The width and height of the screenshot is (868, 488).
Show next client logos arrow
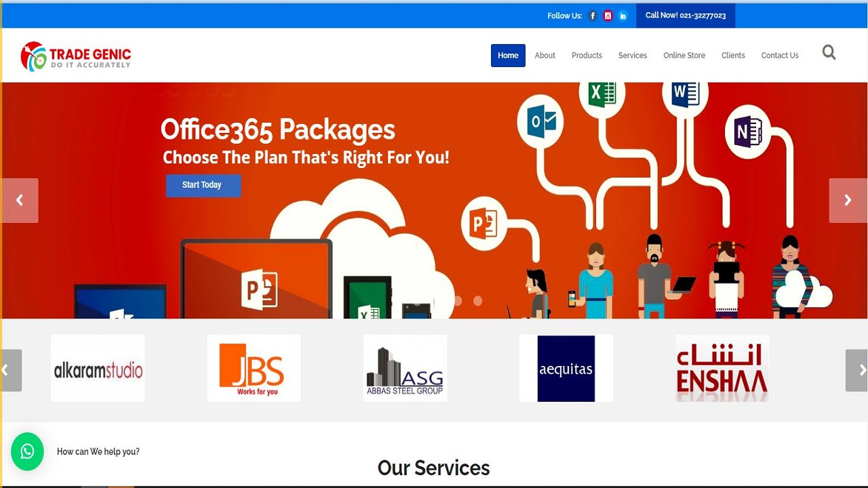856,370
